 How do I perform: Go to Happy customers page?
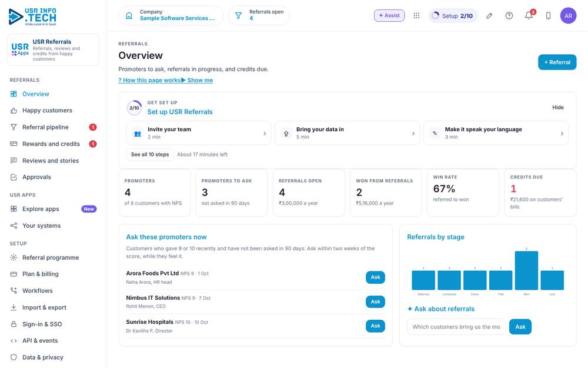click(x=54, y=111)
